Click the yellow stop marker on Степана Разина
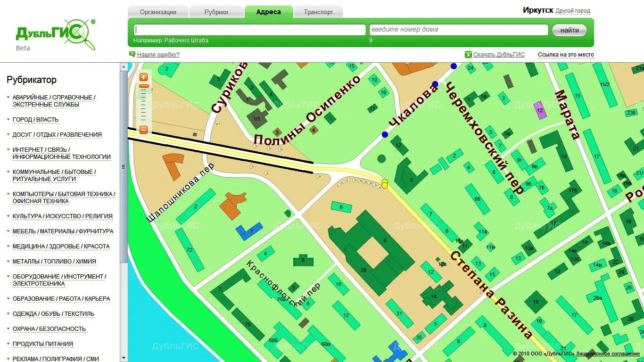Viewport: 644px width, 362px height. pyautogui.click(x=385, y=183)
